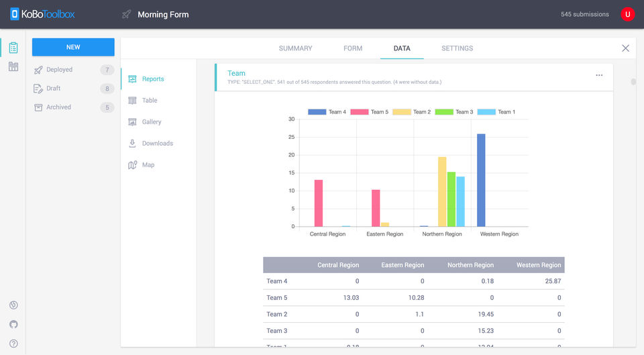The height and width of the screenshot is (355, 644).
Task: Click the Western Region table header
Action: click(x=539, y=265)
